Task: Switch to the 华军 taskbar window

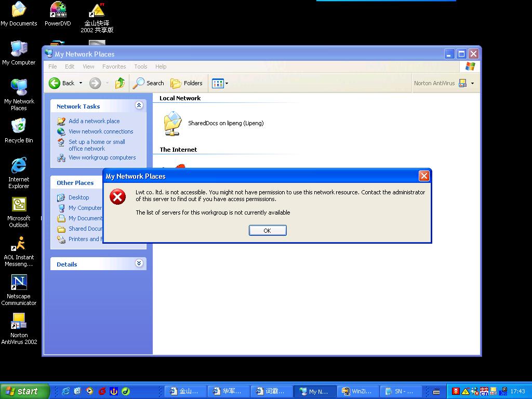Action: tap(229, 391)
